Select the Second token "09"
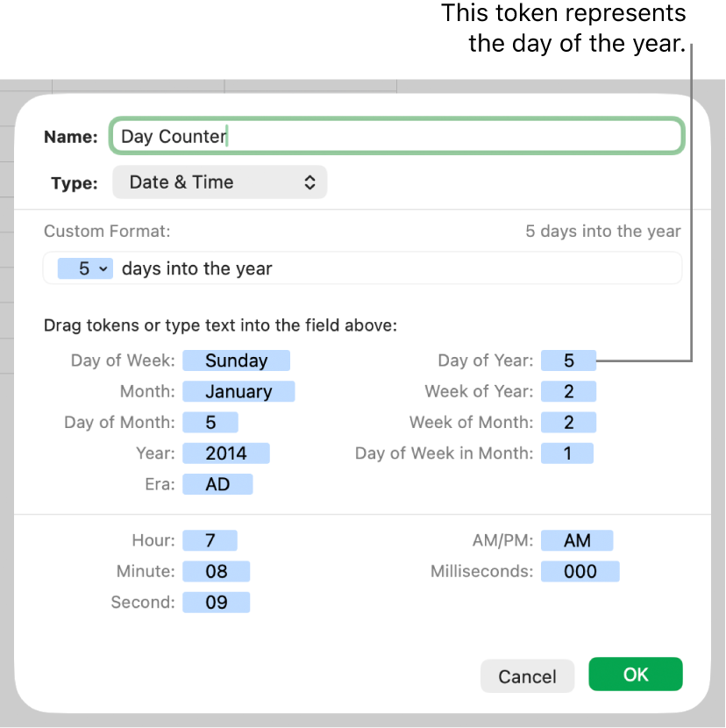The image size is (726, 728). click(216, 603)
